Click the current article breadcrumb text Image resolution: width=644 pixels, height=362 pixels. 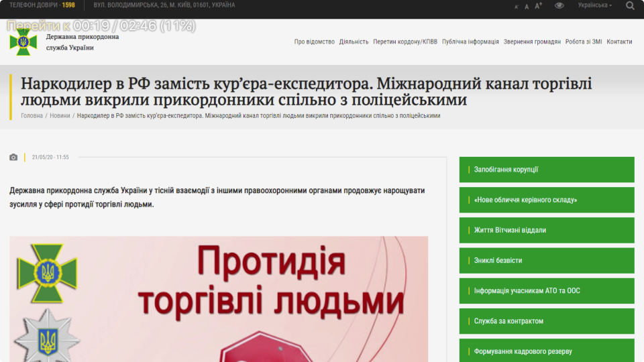[258, 116]
